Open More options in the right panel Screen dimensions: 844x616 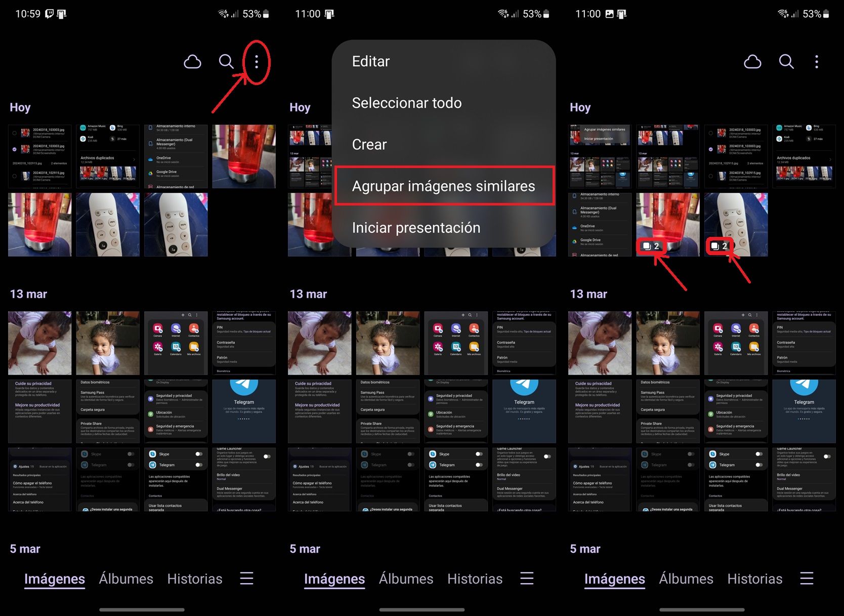(817, 62)
